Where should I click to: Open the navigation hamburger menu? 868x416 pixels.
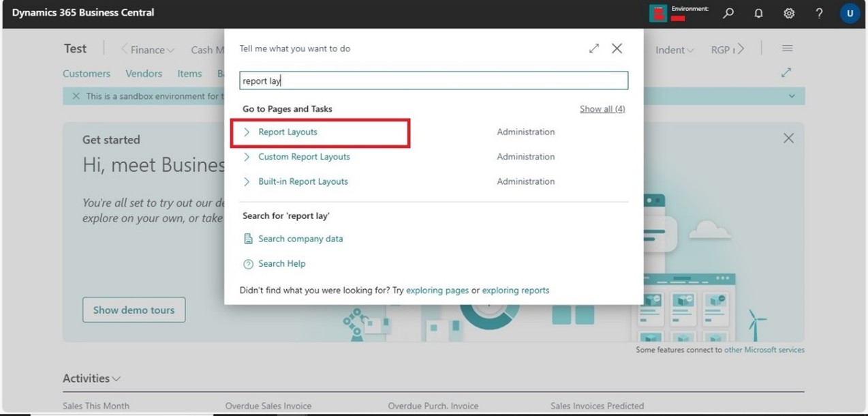[787, 48]
